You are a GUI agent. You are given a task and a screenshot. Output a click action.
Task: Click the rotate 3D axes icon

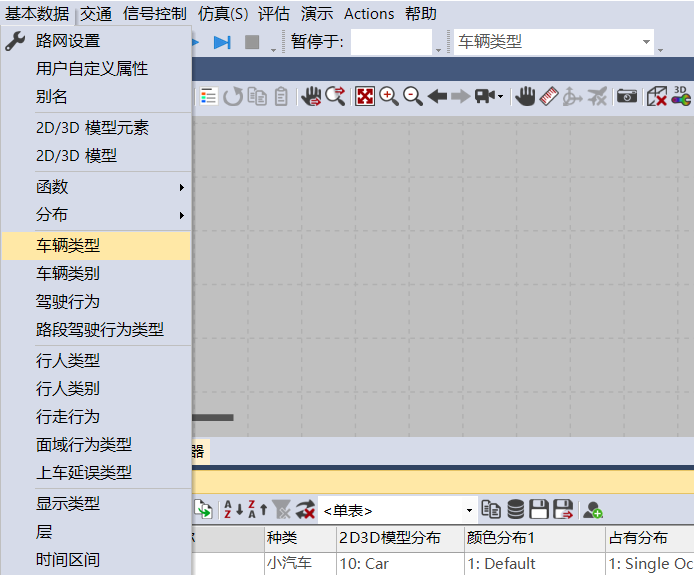pos(572,96)
